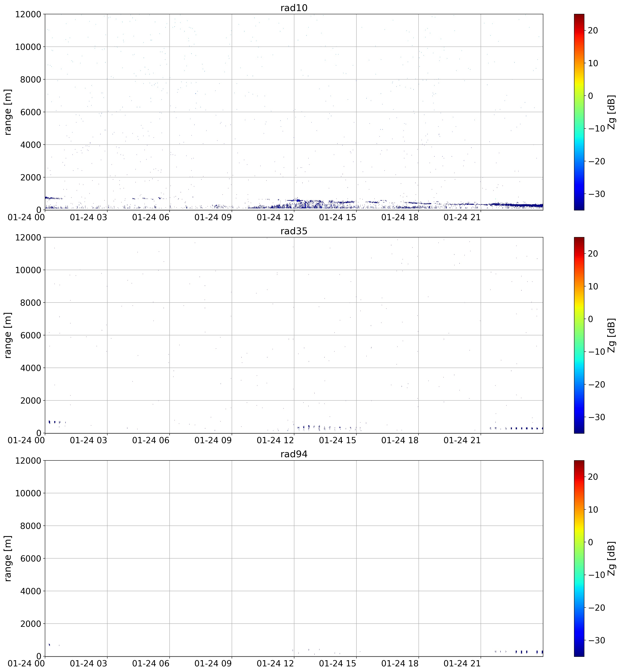Click the rad35 panel's color scale bar
The height and width of the screenshot is (672, 620).
[579, 335]
